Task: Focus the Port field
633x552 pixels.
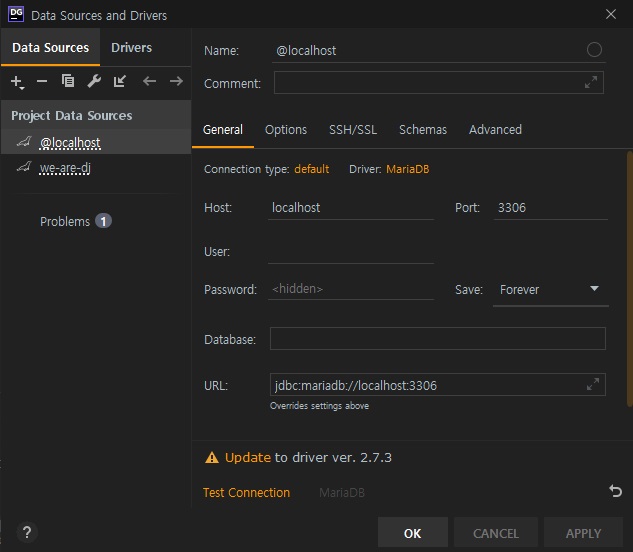Action: (551, 208)
